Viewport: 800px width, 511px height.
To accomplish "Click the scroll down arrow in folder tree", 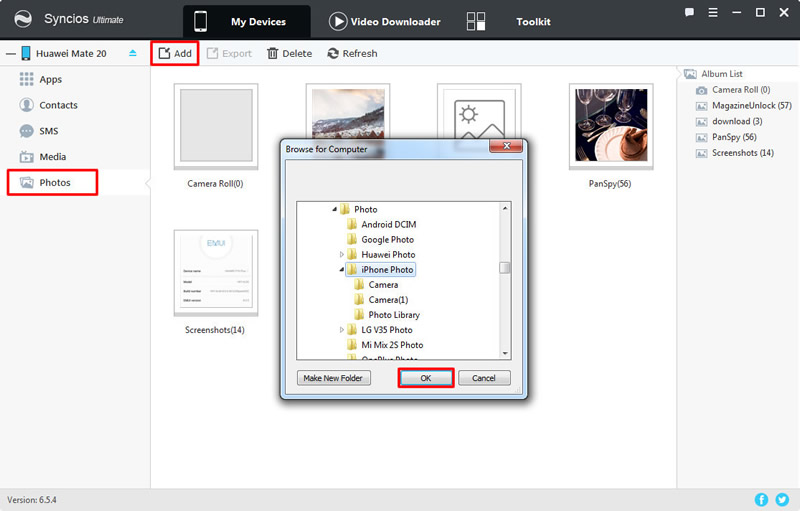I will 505,353.
